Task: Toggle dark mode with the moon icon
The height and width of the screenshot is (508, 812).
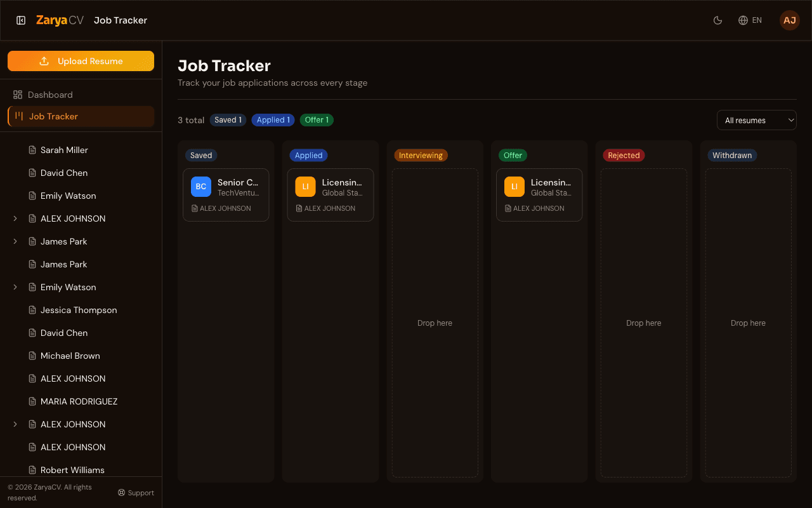Action: pos(717,20)
